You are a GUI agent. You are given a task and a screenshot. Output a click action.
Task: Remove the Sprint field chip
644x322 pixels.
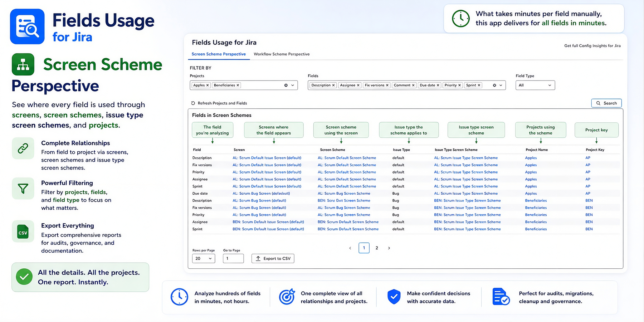pos(479,85)
